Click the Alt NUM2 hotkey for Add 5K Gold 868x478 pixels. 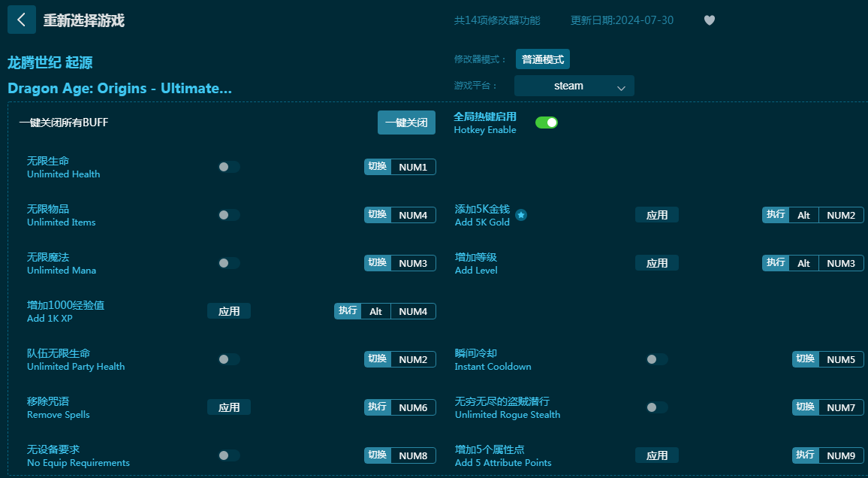point(812,215)
